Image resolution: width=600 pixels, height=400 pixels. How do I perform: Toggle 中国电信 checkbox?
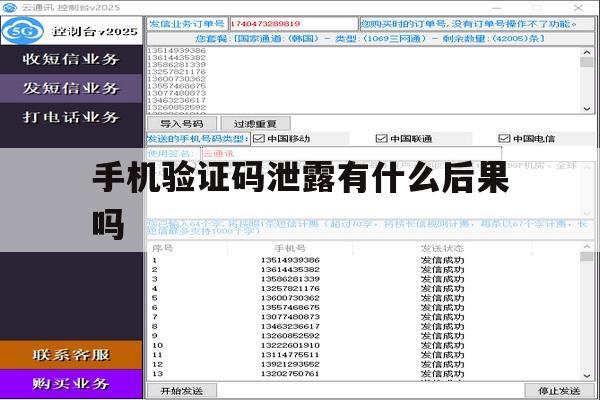[504, 139]
